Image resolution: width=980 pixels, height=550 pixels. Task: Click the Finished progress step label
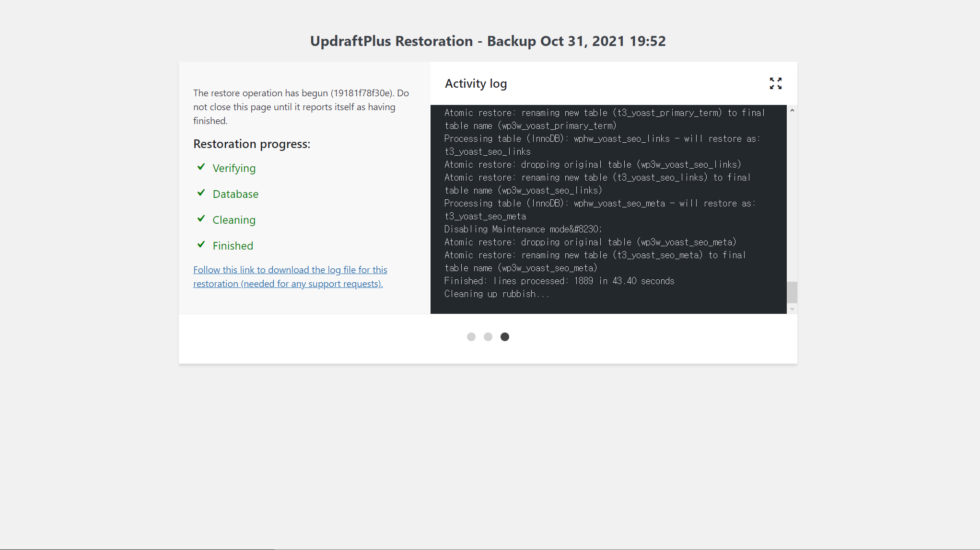[233, 246]
